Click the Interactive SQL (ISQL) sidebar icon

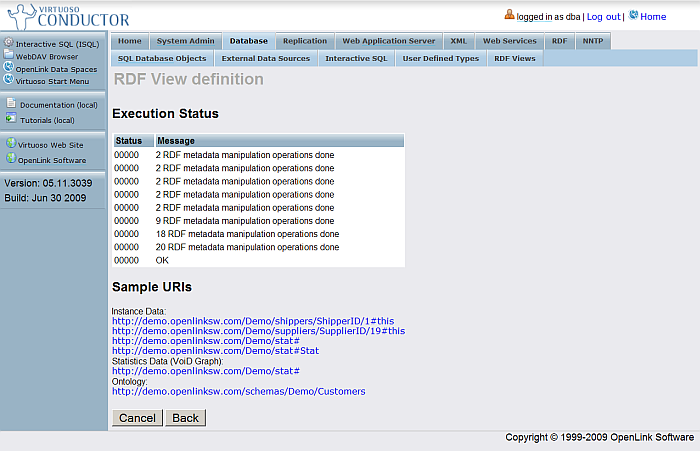tap(9, 43)
